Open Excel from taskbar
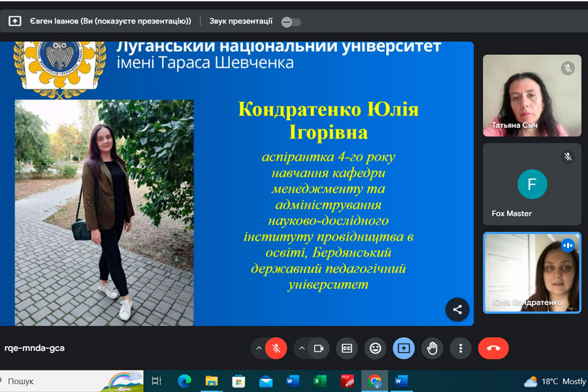588x392 pixels. (320, 381)
